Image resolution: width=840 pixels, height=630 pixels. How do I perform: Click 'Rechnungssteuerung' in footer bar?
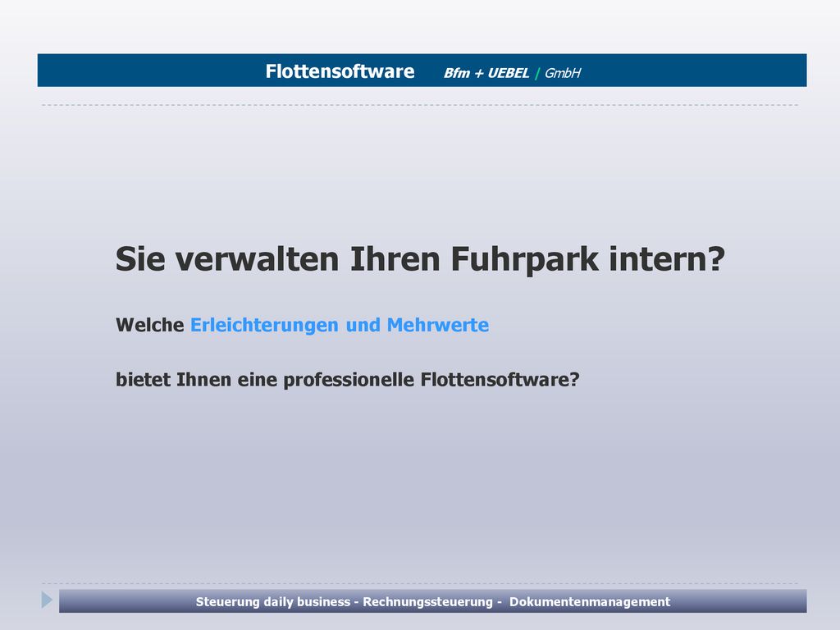click(427, 601)
